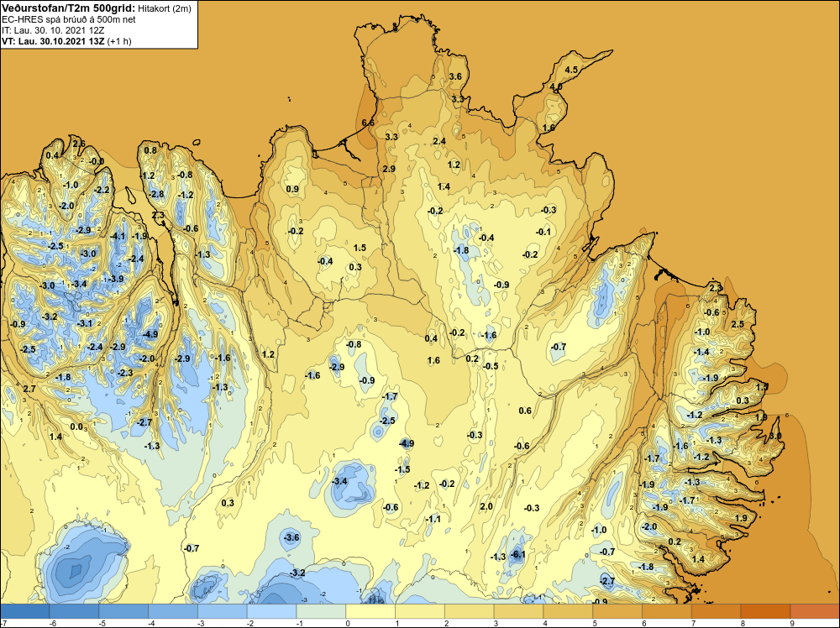The image size is (840, 628).
Task: Click the legend swatch between -4 and -3
Action: 173,611
